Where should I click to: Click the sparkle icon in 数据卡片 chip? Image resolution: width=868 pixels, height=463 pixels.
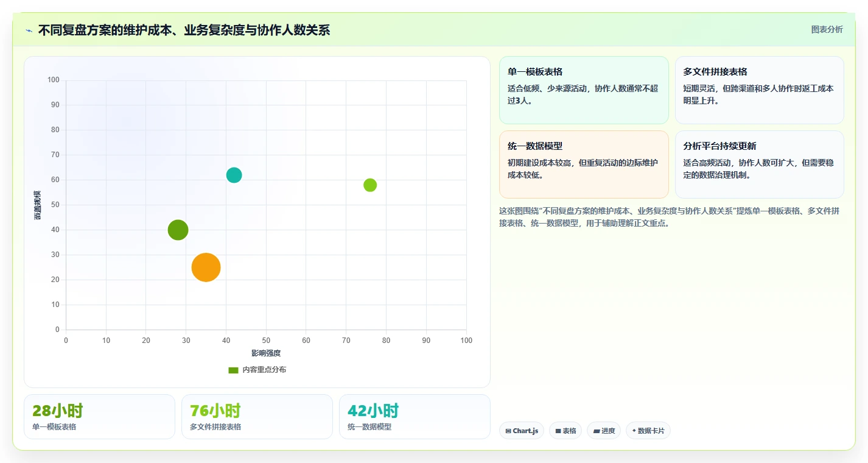[634, 431]
